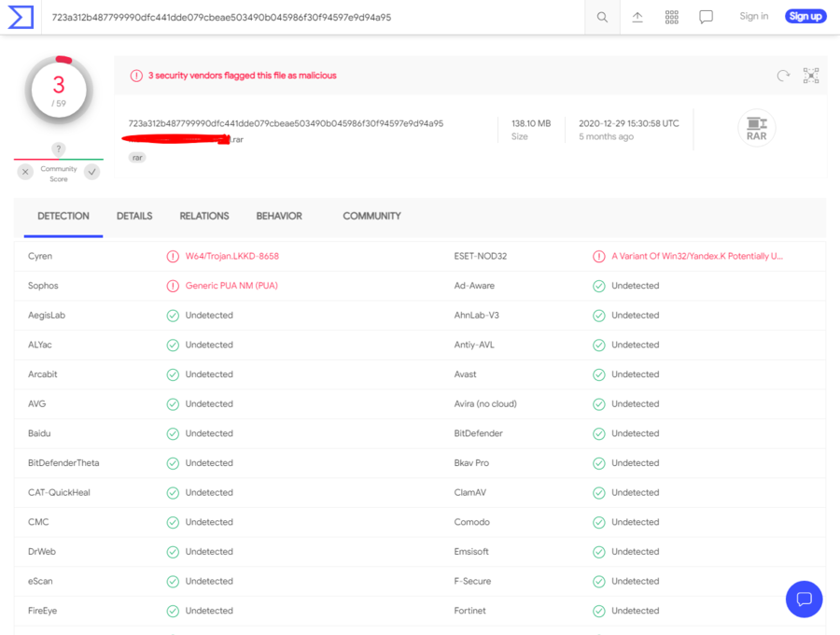Click the Antiy-AVL vendor name
Screen dimensions: 840x635
[x=474, y=345]
